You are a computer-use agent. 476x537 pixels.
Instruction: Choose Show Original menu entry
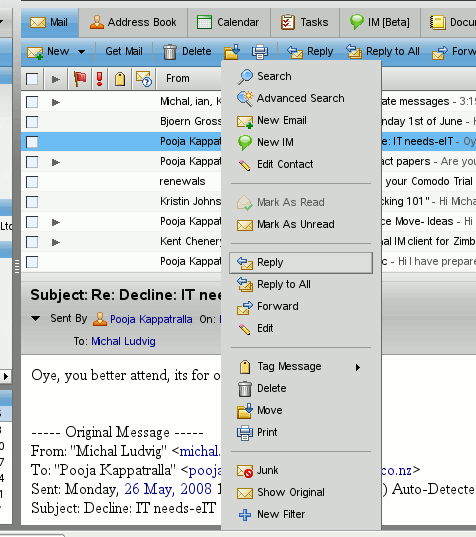291,492
